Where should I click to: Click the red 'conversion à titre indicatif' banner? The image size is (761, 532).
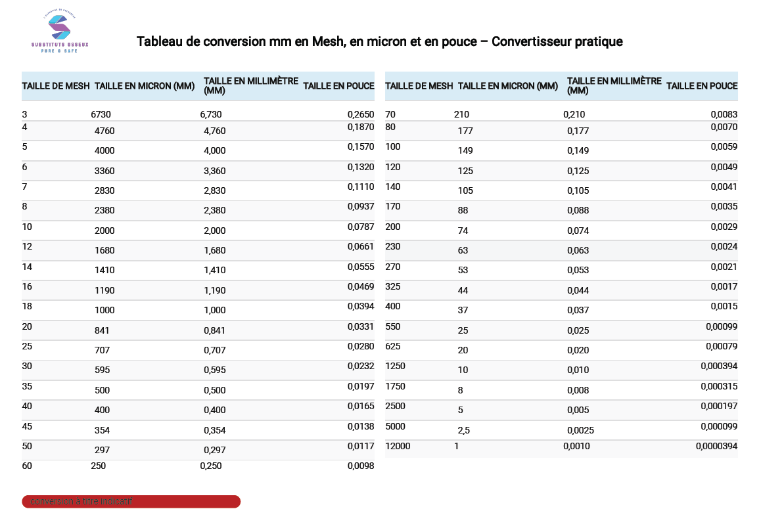pyautogui.click(x=131, y=502)
